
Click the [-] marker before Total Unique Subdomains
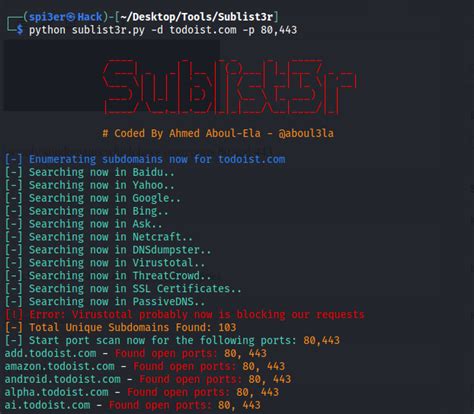[14, 327]
